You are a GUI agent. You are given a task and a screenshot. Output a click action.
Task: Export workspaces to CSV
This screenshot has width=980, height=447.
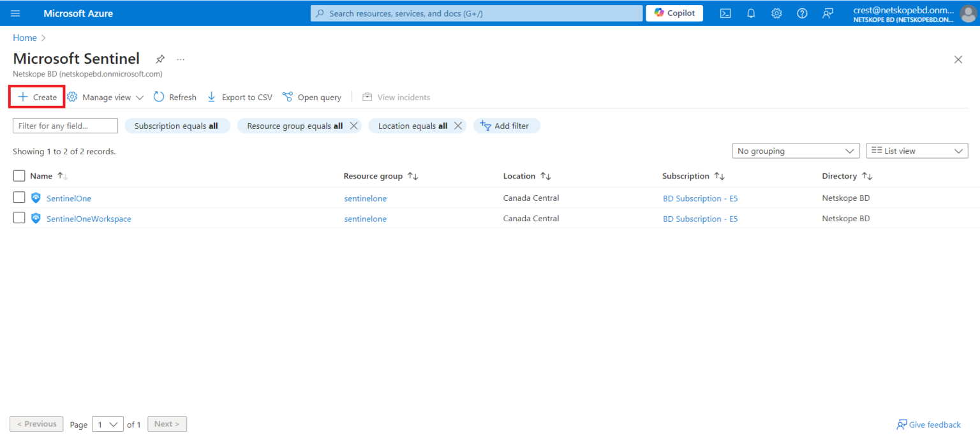coord(239,97)
